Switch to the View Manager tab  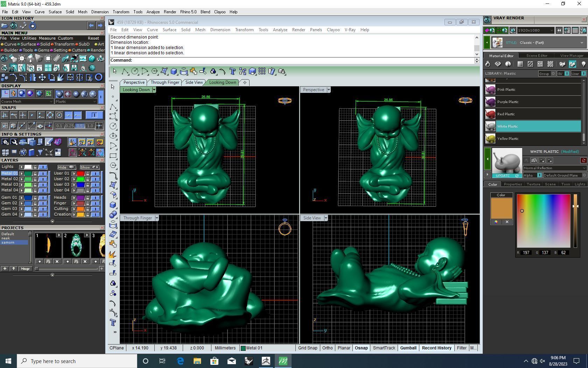pyautogui.click(x=572, y=56)
